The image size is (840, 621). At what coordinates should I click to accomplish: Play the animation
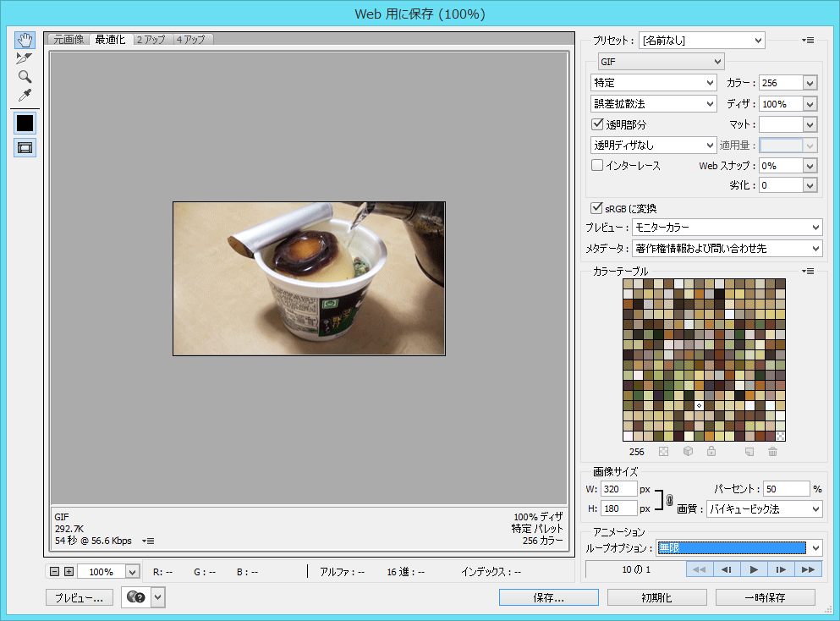pos(754,569)
